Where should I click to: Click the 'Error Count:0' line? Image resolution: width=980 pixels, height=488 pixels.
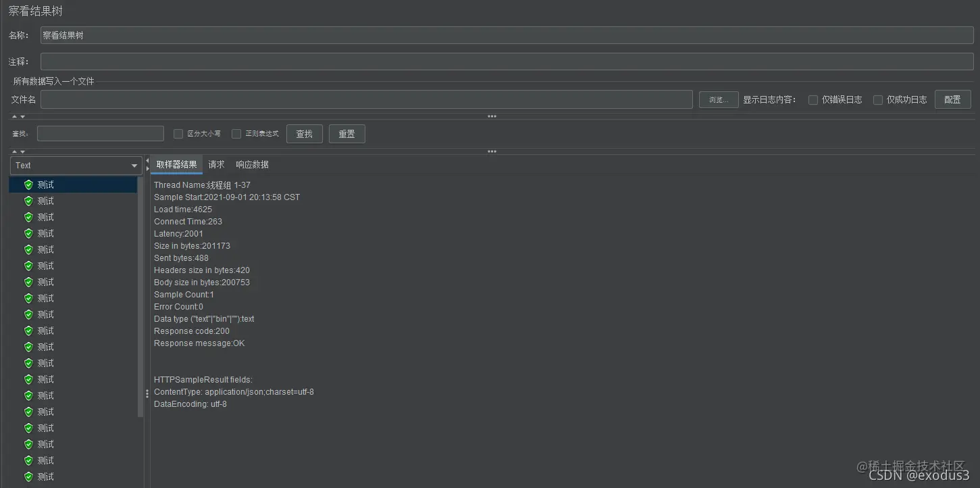pyautogui.click(x=178, y=307)
